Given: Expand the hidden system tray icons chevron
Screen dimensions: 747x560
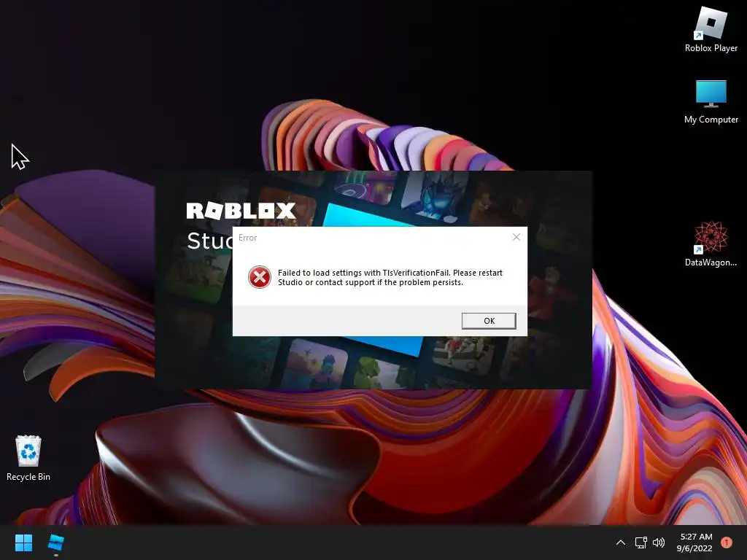Looking at the screenshot, I should (x=620, y=542).
